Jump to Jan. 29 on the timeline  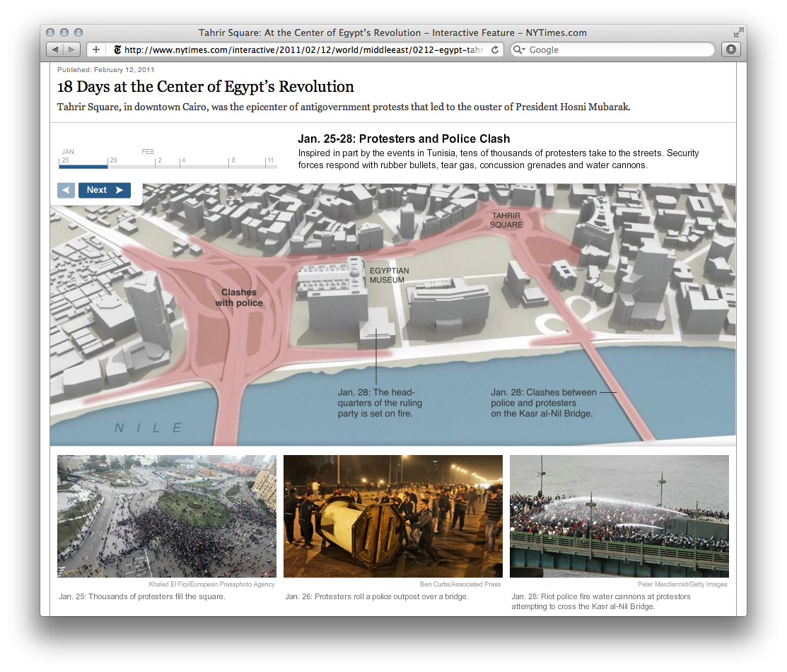coord(131,166)
